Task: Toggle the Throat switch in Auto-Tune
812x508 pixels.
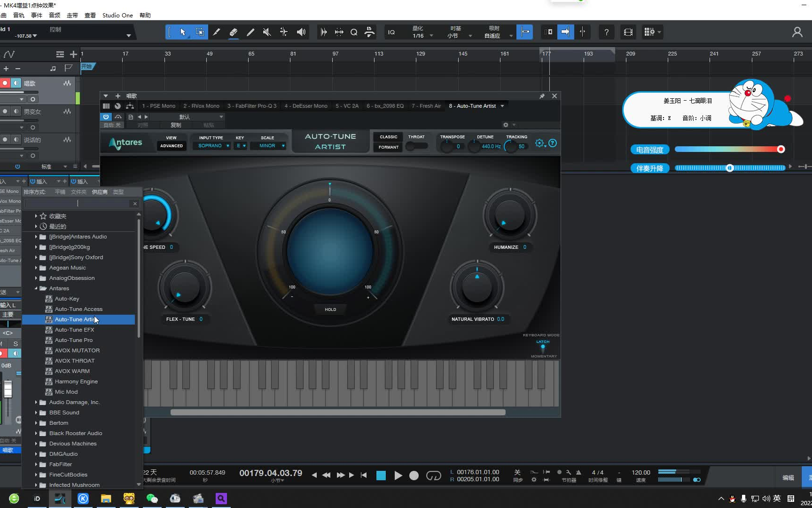Action: pos(416,146)
